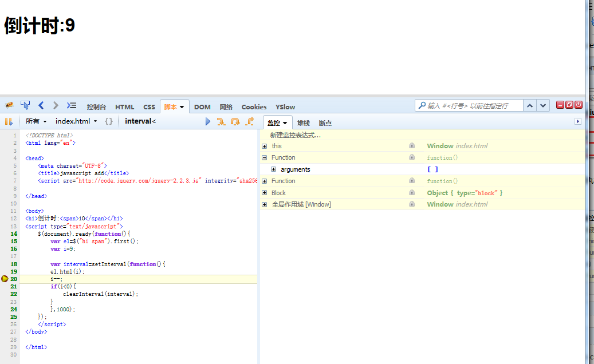Minimize Firebug with the red minus button
Viewport: 594px width, 364px height.
560,105
